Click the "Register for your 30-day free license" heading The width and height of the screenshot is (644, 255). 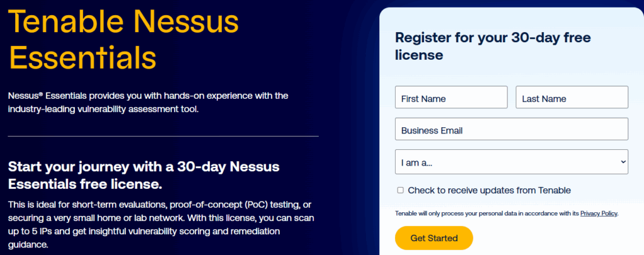pyautogui.click(x=492, y=46)
